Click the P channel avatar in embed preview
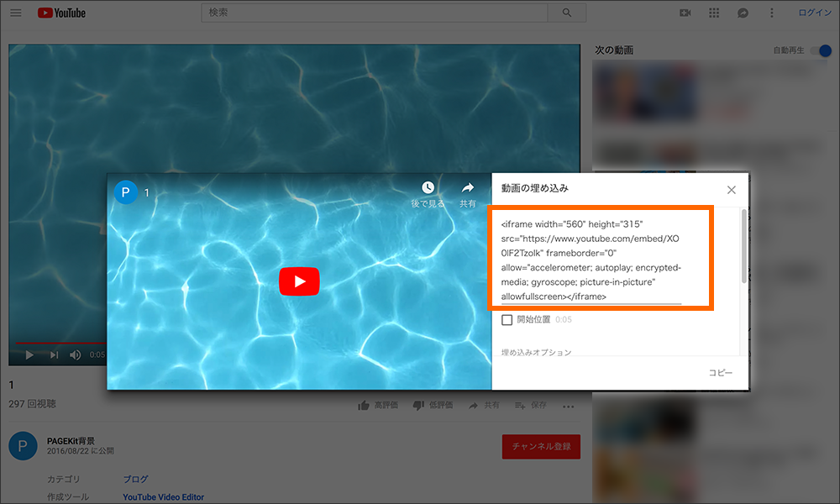The height and width of the screenshot is (504, 840). coord(125,192)
